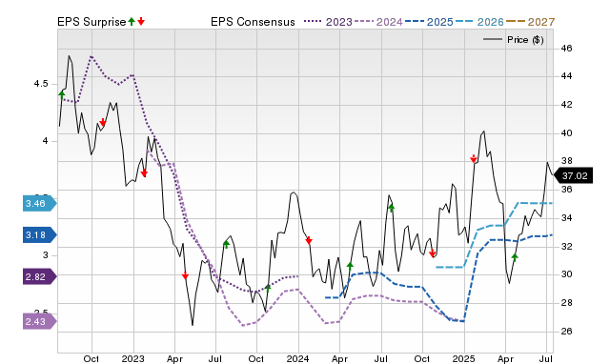Click the 34 price axis label
The height and width of the screenshot is (364, 610).
(x=566, y=218)
